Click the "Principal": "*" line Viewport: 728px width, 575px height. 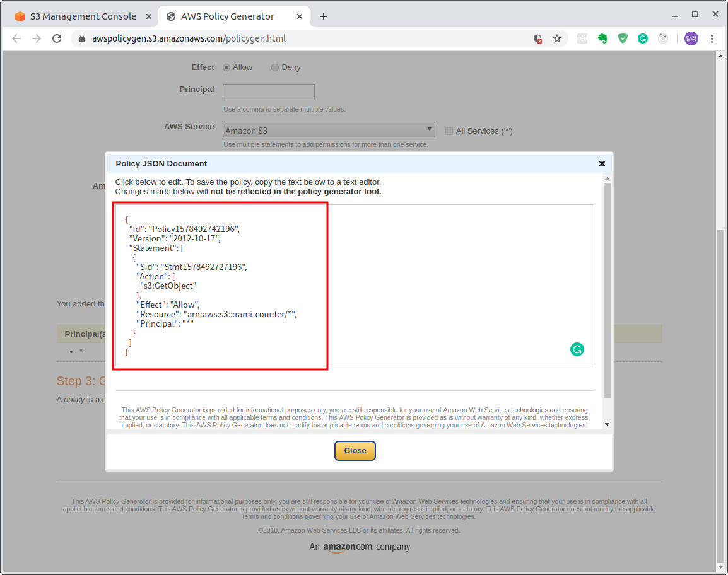[x=165, y=324]
